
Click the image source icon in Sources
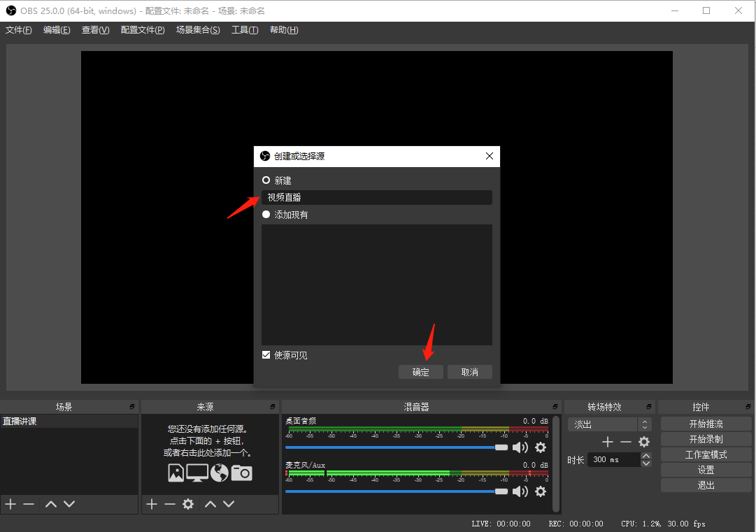176,473
